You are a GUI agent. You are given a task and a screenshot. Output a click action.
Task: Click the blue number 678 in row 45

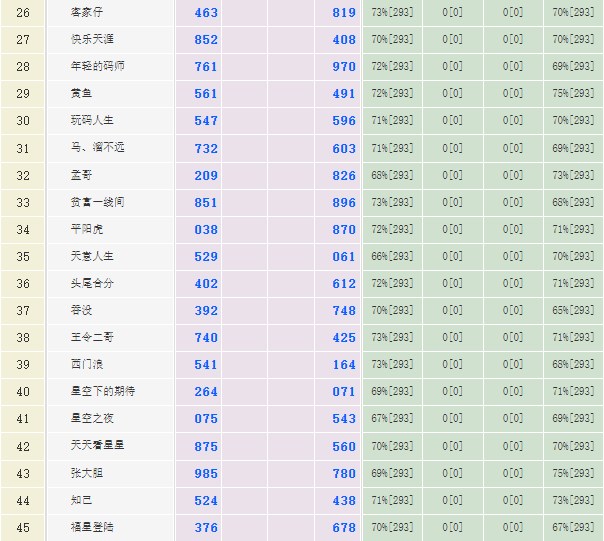point(344,527)
